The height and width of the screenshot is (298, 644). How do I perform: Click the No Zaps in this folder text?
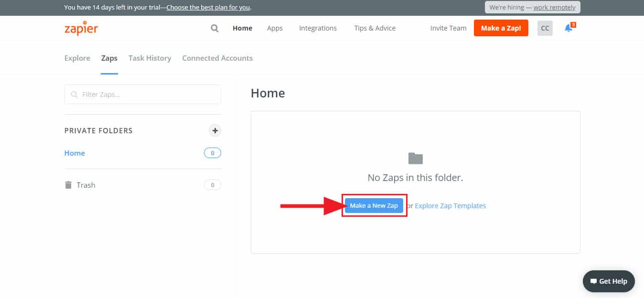coord(415,178)
